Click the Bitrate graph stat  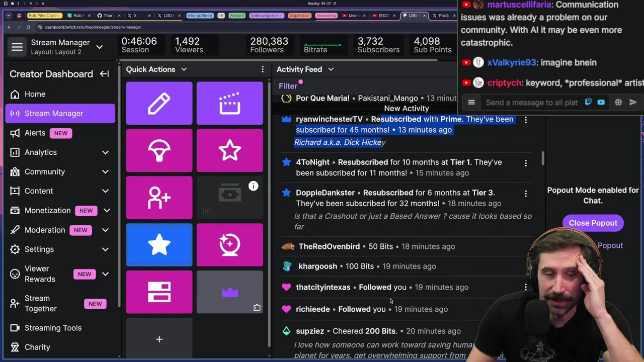[322, 46]
